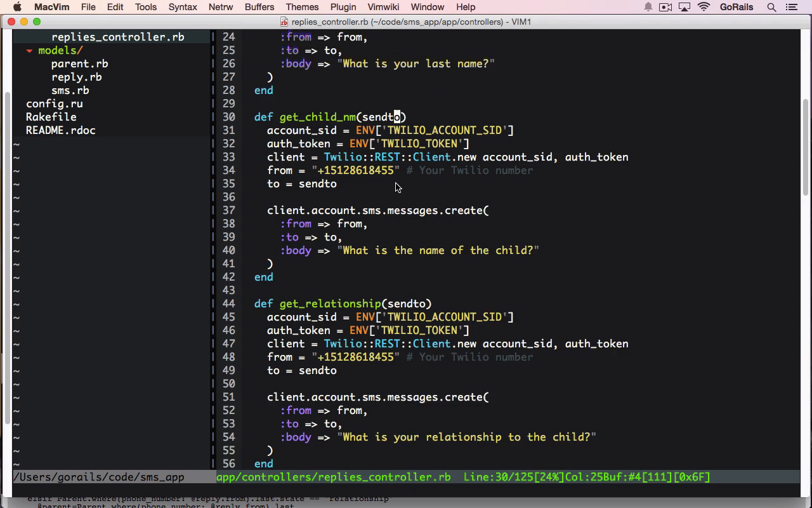Open the Syntax menu
This screenshot has height=508, width=812.
coord(183,7)
